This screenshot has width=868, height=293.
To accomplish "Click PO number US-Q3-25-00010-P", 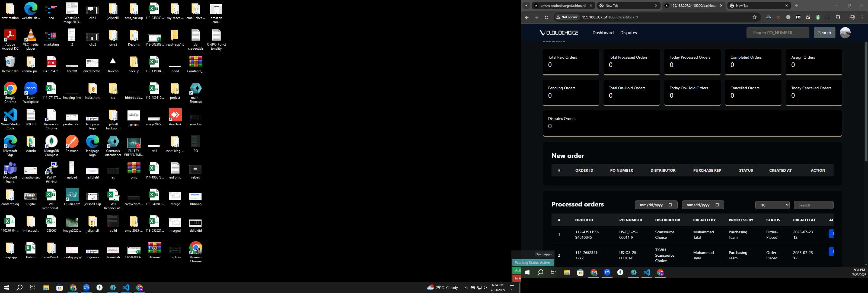I will click(x=628, y=255).
